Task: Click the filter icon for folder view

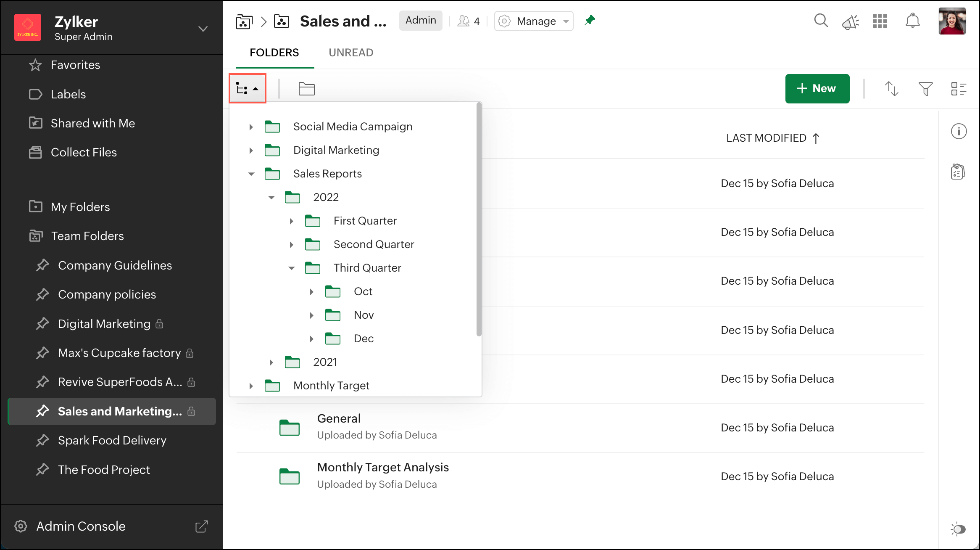Action: coord(926,89)
